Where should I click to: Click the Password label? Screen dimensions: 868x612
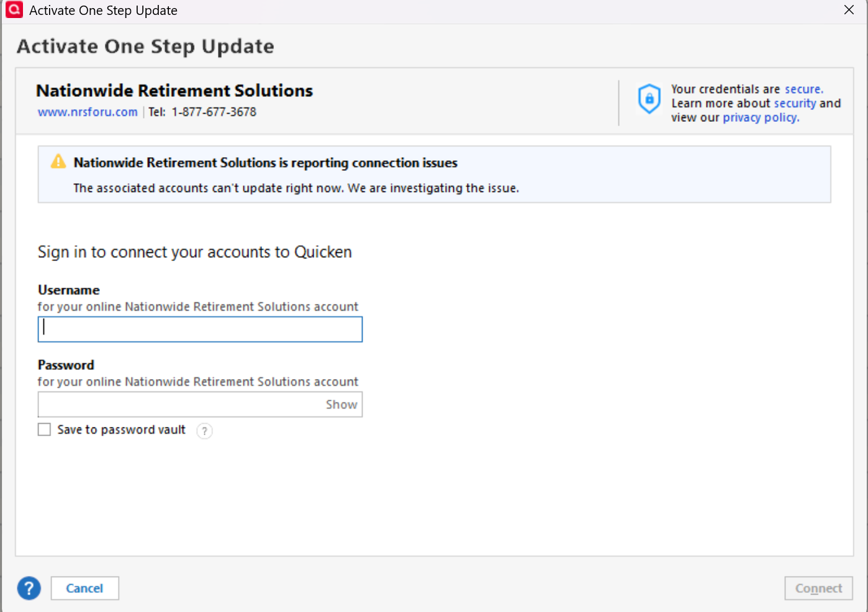coord(66,365)
